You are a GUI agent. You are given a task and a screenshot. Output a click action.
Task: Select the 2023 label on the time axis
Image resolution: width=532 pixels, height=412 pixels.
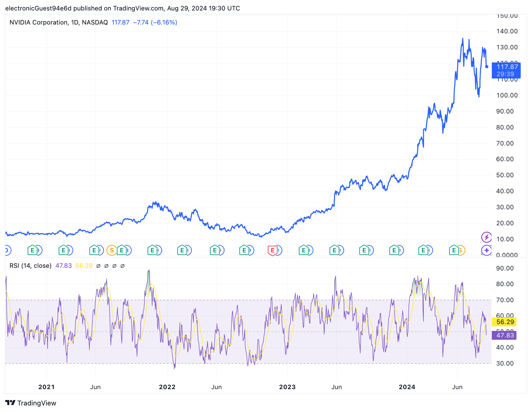(287, 387)
